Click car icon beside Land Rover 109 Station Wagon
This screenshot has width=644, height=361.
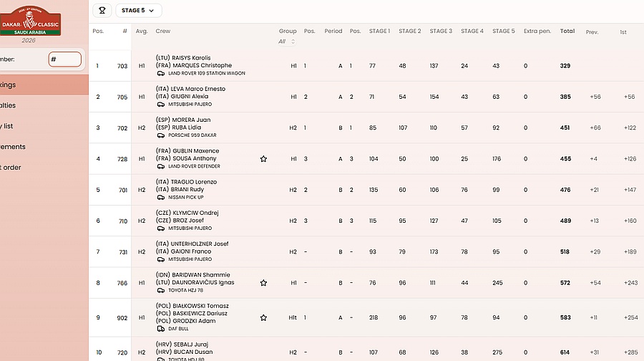(160, 73)
